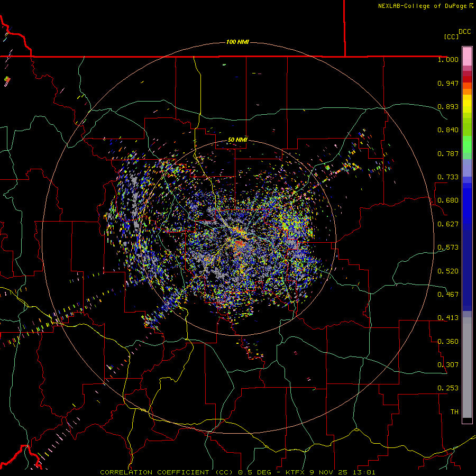Click the [CC] label above the color scale
The image size is (476, 476).
point(451,36)
